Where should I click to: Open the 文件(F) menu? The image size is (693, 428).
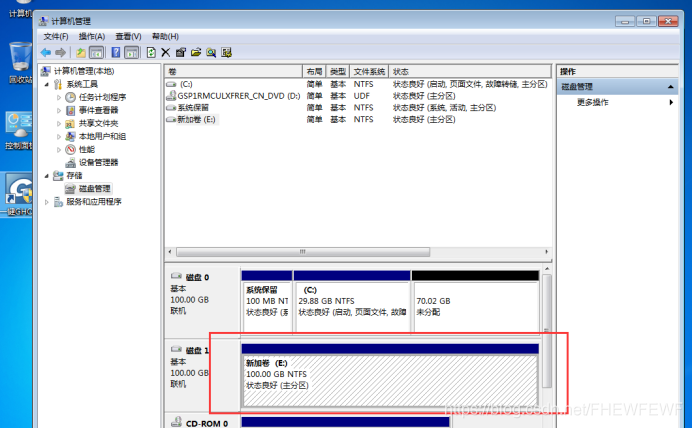pyautogui.click(x=56, y=36)
